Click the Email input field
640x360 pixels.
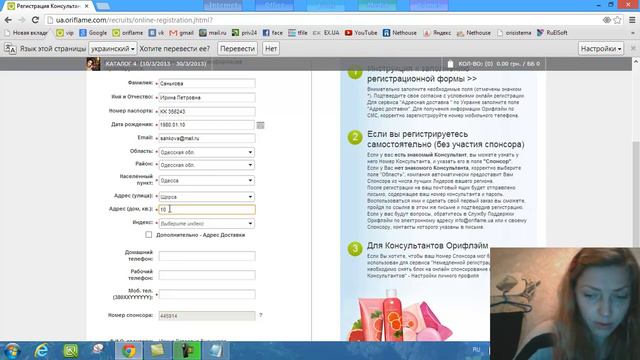(207, 138)
